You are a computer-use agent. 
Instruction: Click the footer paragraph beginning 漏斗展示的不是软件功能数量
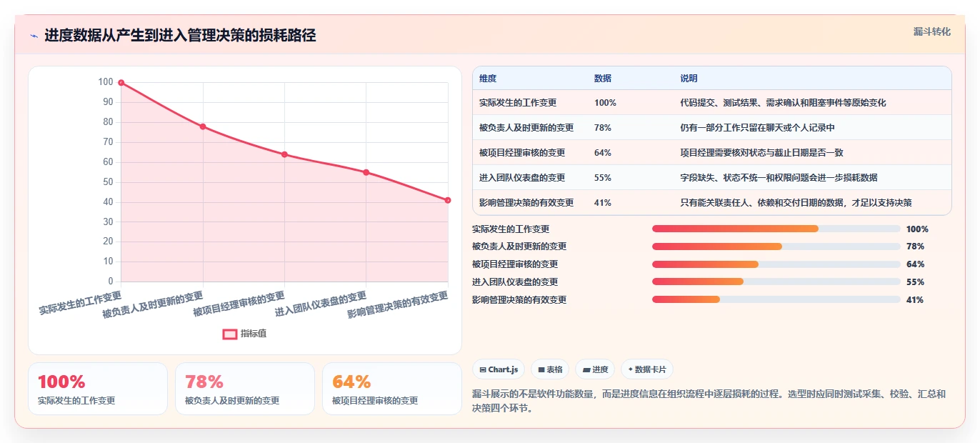point(709,402)
